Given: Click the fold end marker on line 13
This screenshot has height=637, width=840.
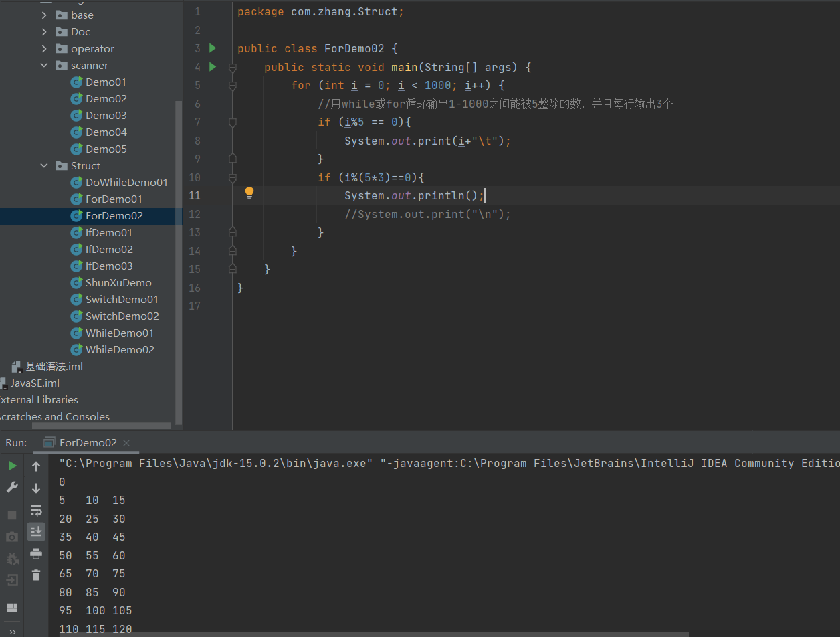Looking at the screenshot, I should 233,232.
